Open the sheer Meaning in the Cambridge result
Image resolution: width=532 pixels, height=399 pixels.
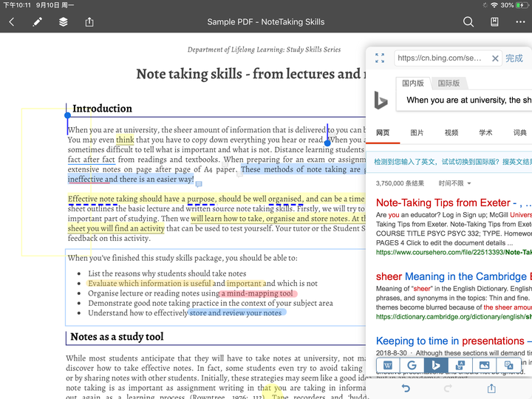point(454,276)
